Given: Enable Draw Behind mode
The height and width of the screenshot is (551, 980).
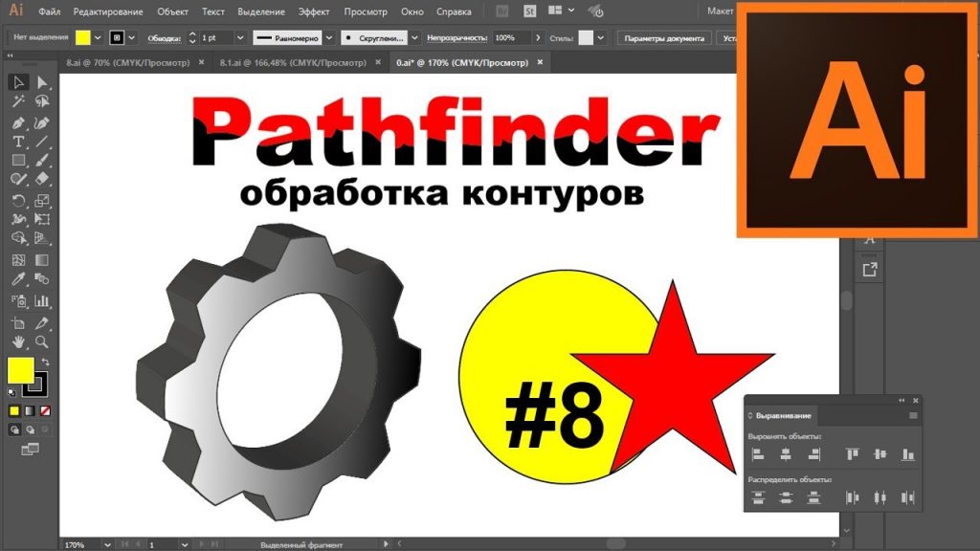Looking at the screenshot, I should pyautogui.click(x=30, y=430).
